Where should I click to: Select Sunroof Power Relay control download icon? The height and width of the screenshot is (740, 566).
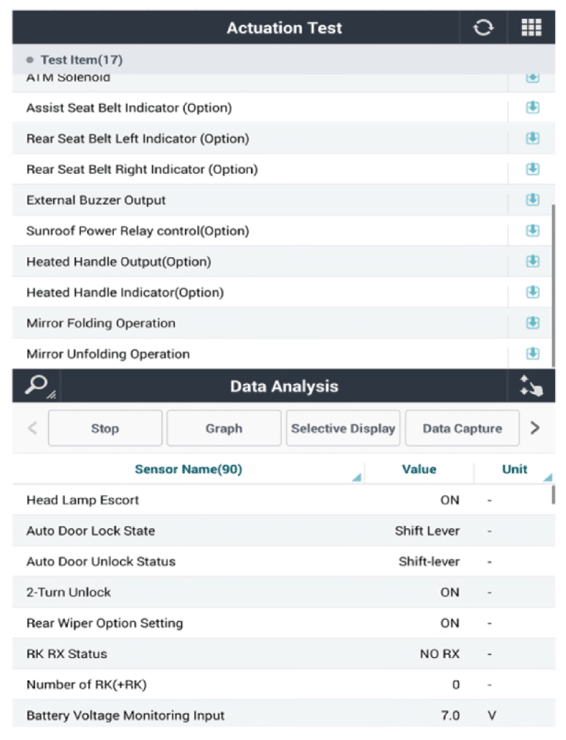532,231
